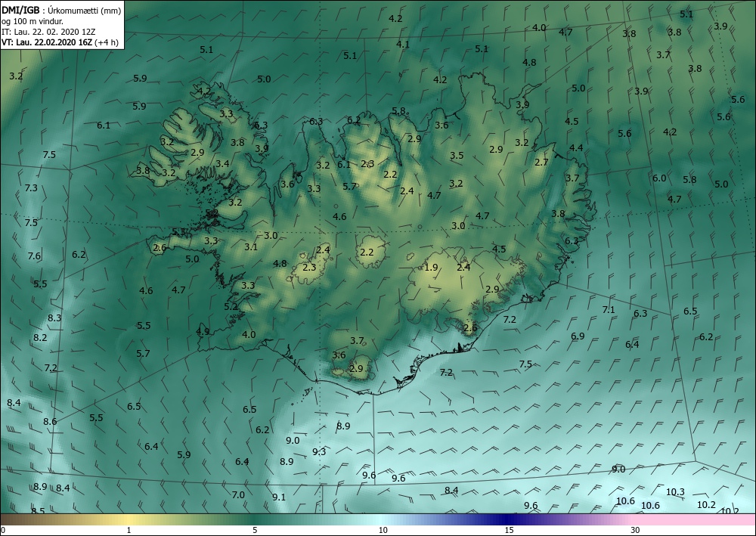Image resolution: width=756 pixels, height=536 pixels.
Task: Click the "8.6" value on the map
Action: 50,422
